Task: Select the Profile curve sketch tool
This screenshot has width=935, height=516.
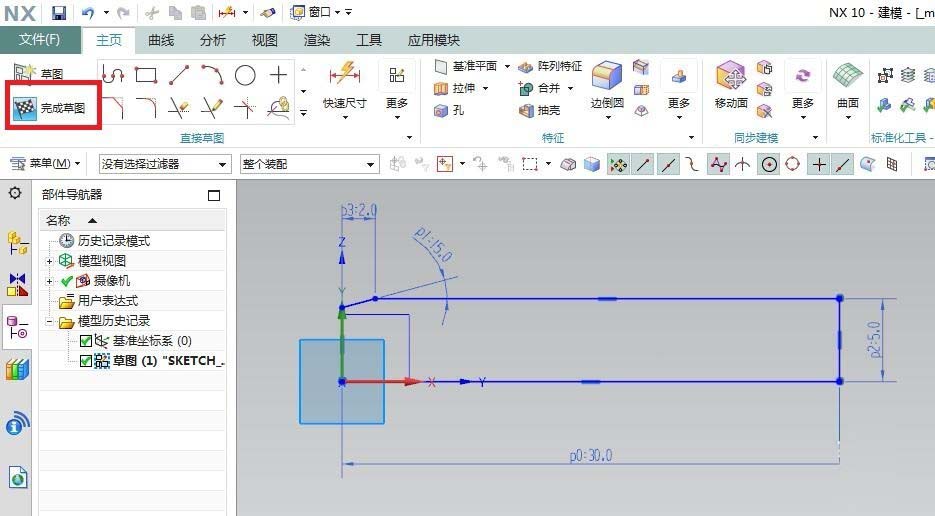Action: [113, 75]
